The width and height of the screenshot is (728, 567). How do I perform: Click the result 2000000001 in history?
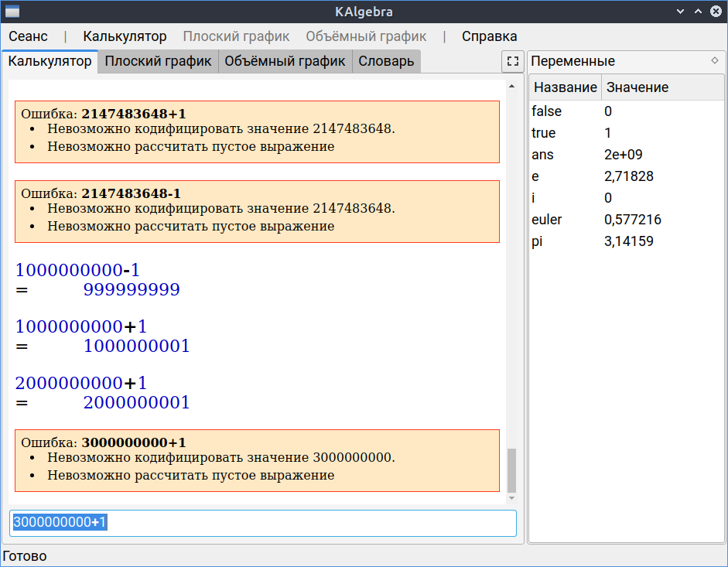pos(136,403)
